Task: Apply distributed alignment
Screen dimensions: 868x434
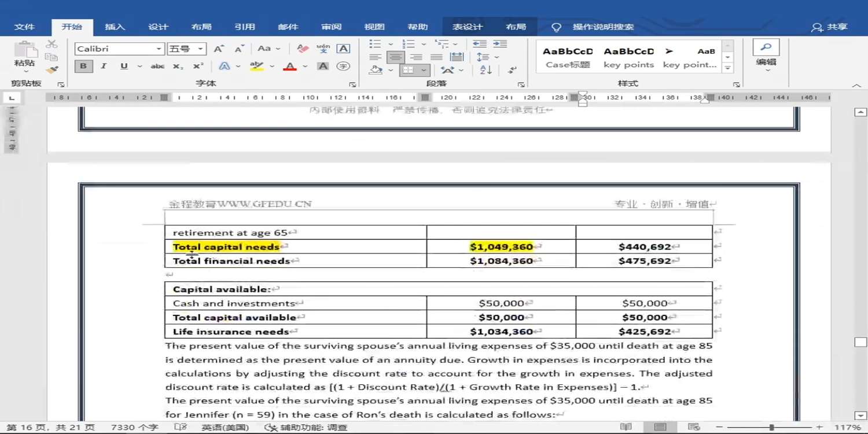Action: (x=457, y=57)
